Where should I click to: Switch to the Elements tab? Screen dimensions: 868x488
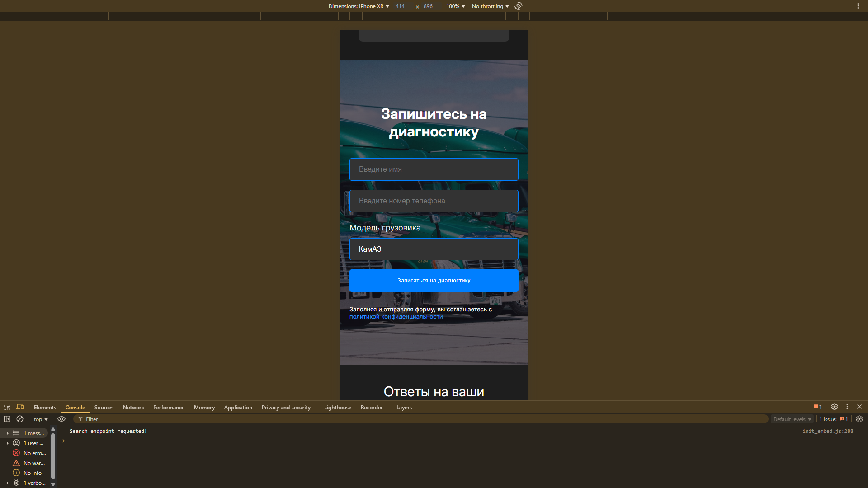tap(45, 408)
